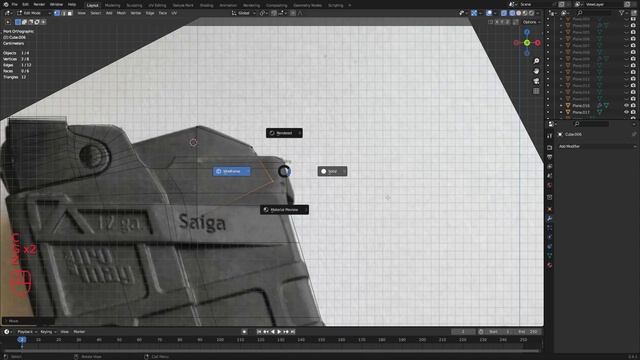This screenshot has height=360, width=640.
Task: Click the pan view hand icon
Action: pos(536,71)
